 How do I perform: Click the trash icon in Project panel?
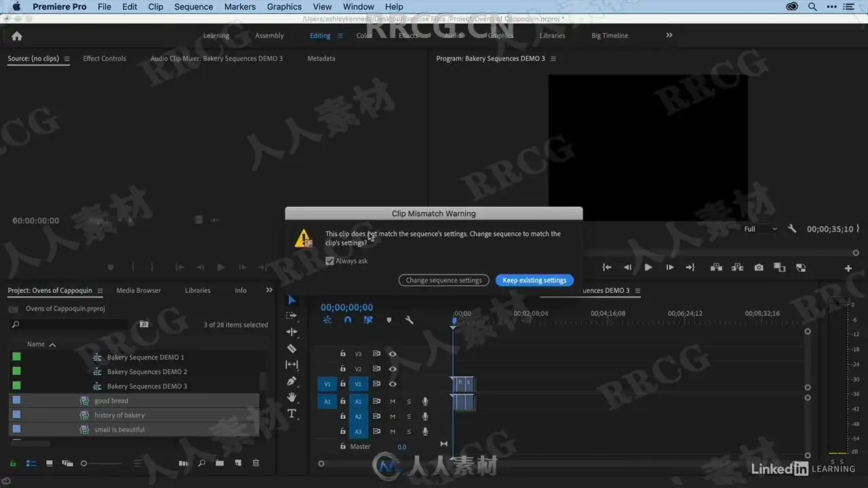[256, 464]
